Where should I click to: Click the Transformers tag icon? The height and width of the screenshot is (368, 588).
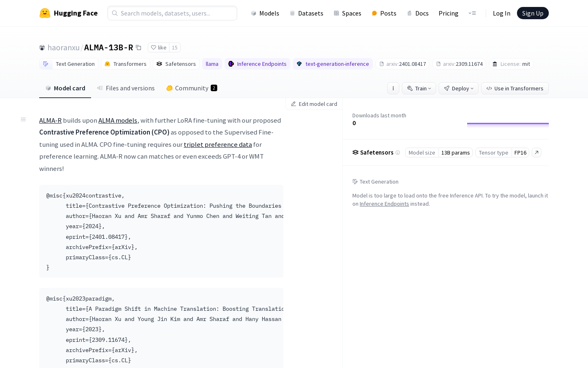click(x=107, y=64)
